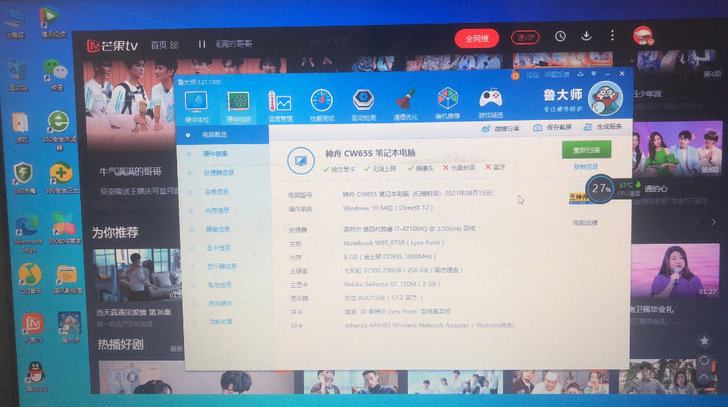Viewport: 728px width, 407px height.
Task: Open 微信 WeChat desktop icon
Action: [55, 70]
